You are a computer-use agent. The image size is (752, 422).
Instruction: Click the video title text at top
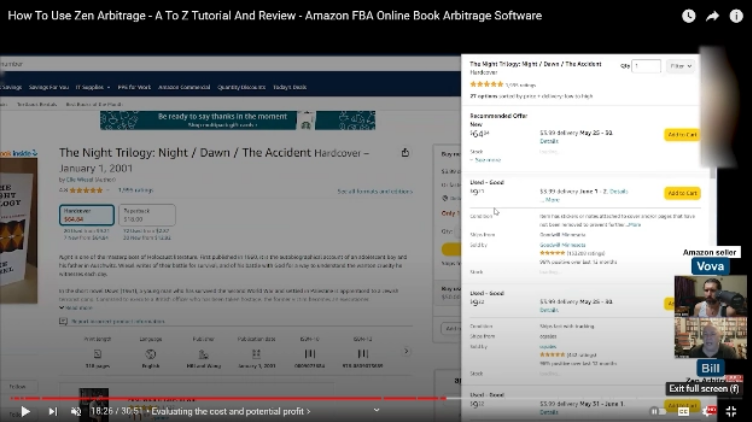point(275,16)
